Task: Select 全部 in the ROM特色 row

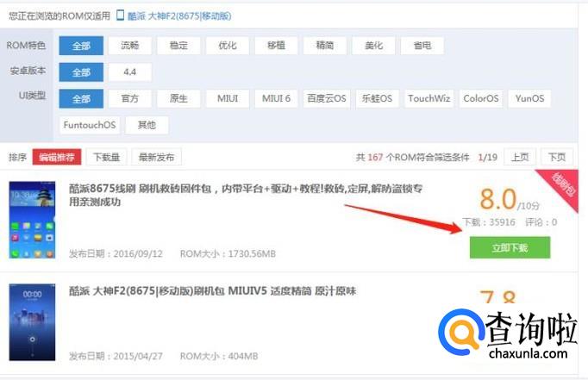Action: click(x=81, y=46)
